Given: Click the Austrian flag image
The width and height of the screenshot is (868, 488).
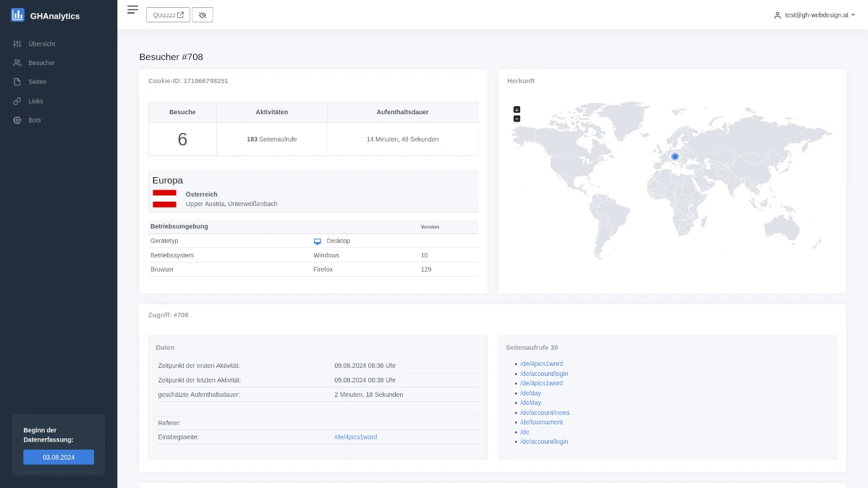Looking at the screenshot, I should point(164,199).
